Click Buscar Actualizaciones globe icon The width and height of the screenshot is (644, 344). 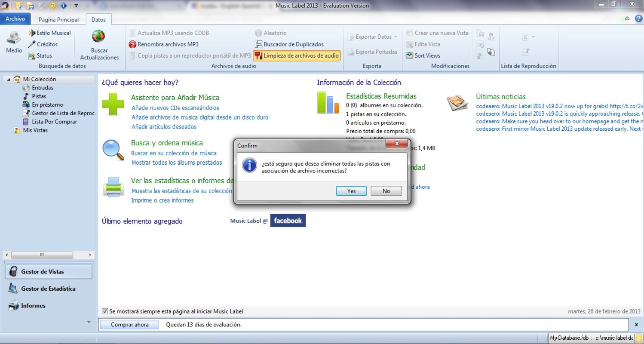click(98, 37)
